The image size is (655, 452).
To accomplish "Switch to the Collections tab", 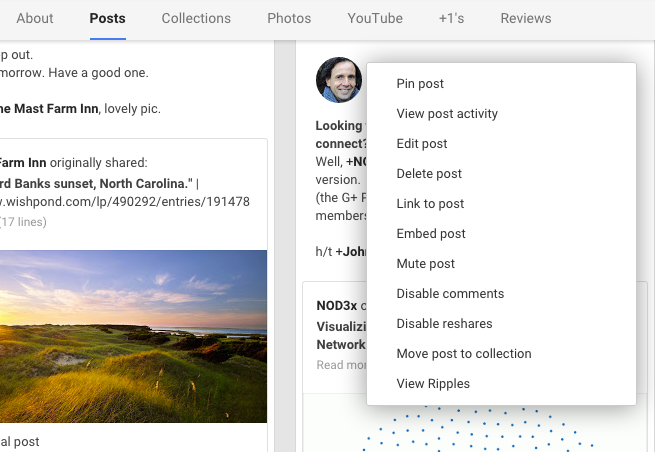I will coord(196,18).
